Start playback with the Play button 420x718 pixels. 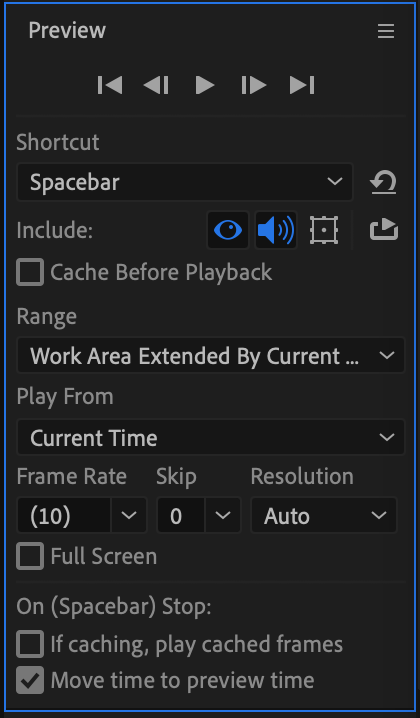[x=205, y=85]
